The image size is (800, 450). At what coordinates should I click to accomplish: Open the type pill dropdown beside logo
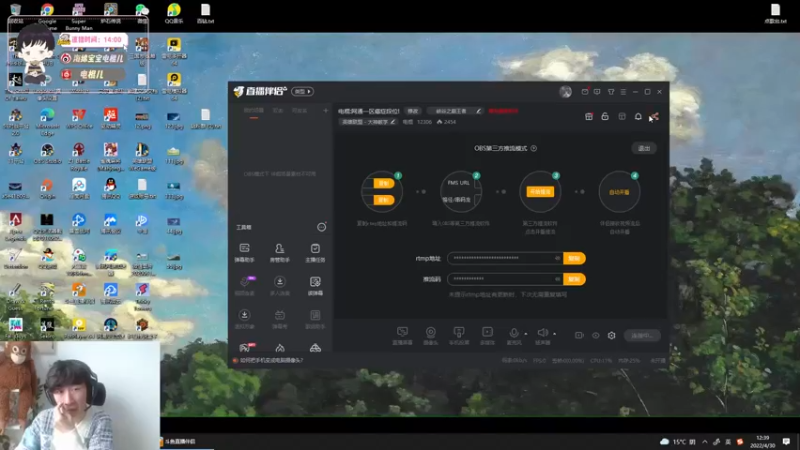pyautogui.click(x=303, y=92)
